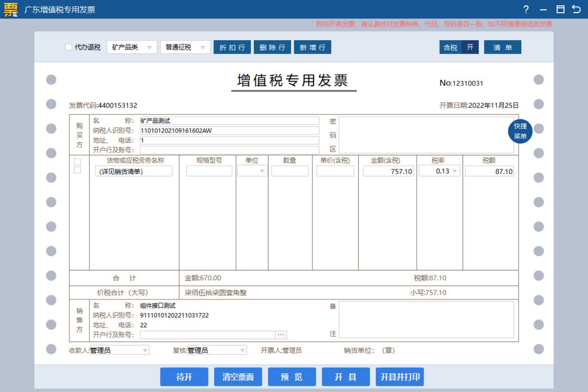Click the 票 application logo icon
Image resolution: width=588 pixels, height=392 pixels.
point(10,9)
